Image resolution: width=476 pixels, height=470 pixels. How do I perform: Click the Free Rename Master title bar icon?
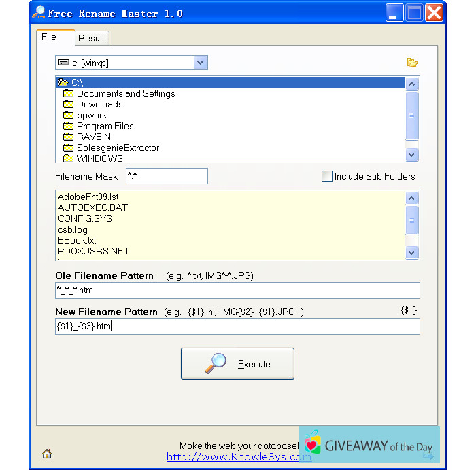point(39,13)
